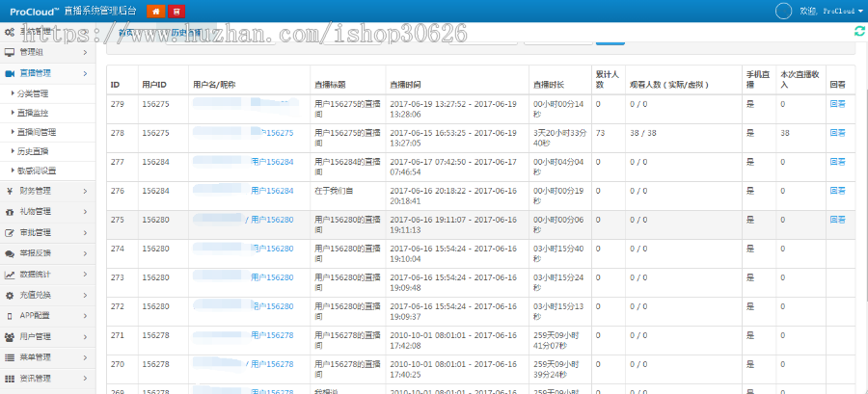Open 直播监控 submenu item

click(35, 113)
